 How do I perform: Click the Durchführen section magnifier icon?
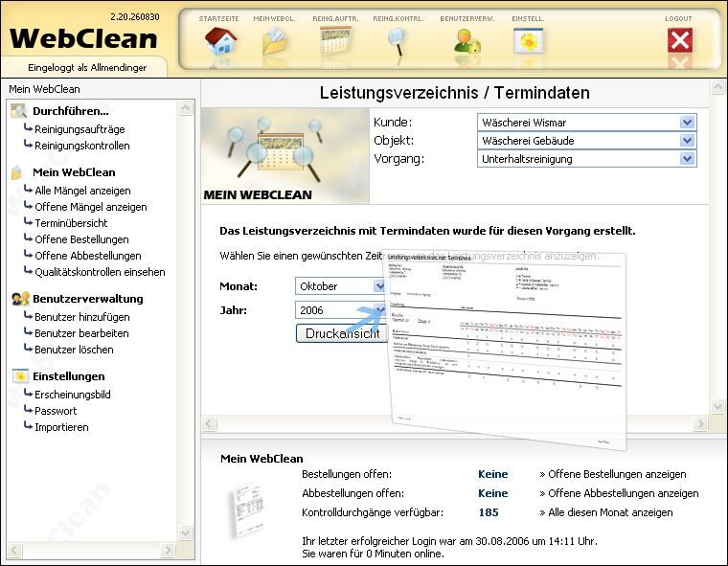pyautogui.click(x=19, y=110)
